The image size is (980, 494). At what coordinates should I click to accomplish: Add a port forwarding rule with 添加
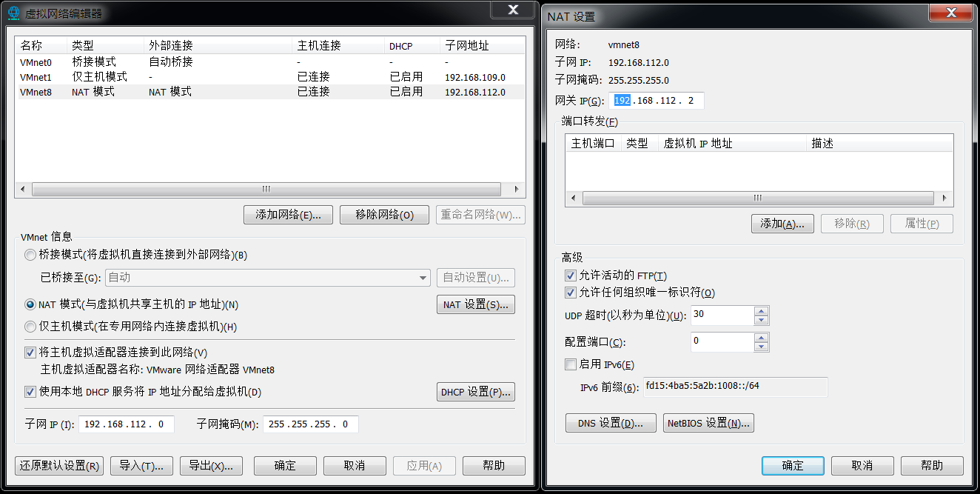[x=782, y=224]
